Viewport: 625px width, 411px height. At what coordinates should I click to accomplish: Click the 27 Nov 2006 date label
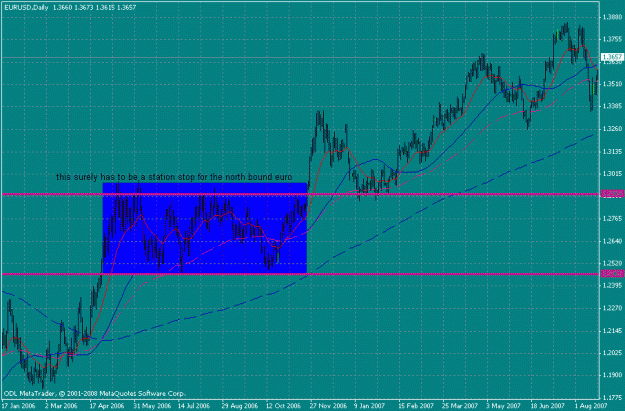tap(327, 406)
